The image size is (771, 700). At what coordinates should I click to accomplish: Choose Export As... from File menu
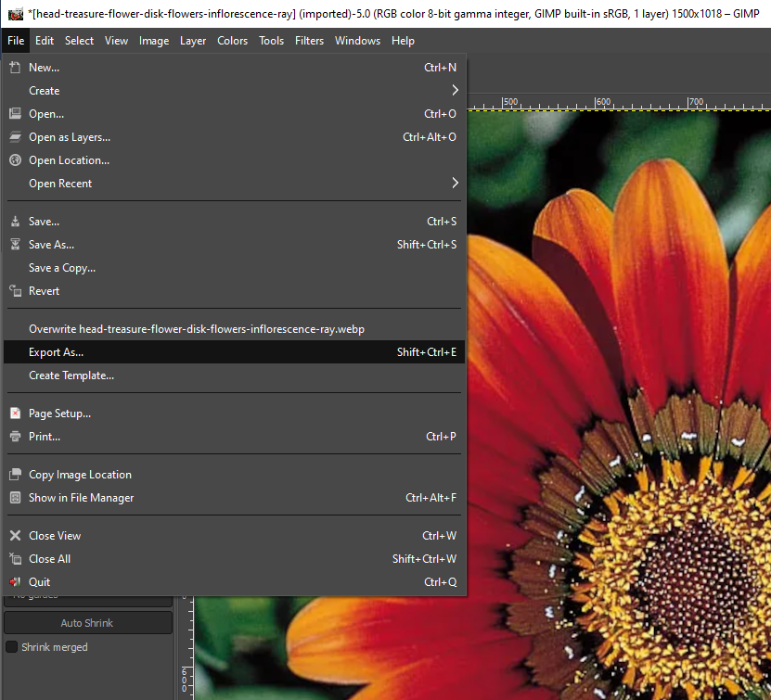pyautogui.click(x=234, y=352)
